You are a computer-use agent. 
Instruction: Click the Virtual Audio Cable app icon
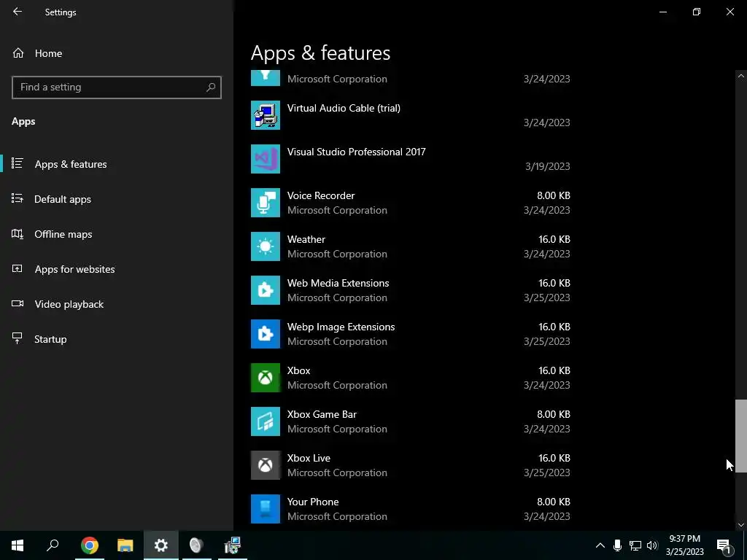[x=266, y=115]
